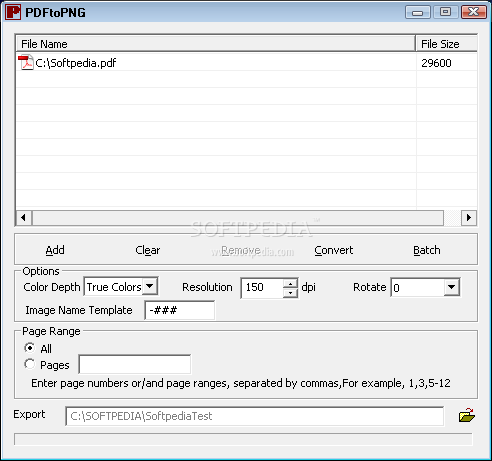492x461 pixels.
Task: Click the File Size column header
Action: (x=447, y=44)
